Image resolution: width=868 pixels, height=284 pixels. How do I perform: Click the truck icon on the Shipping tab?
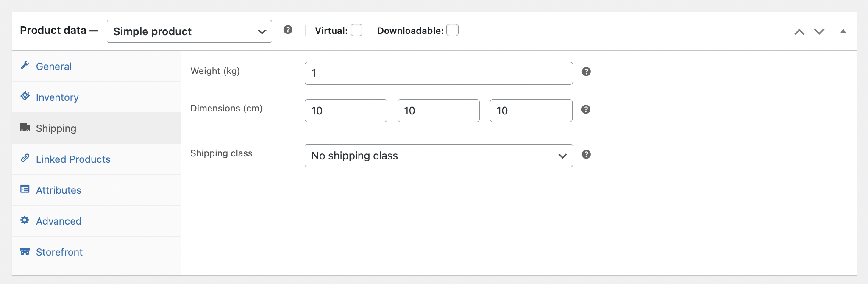(25, 128)
